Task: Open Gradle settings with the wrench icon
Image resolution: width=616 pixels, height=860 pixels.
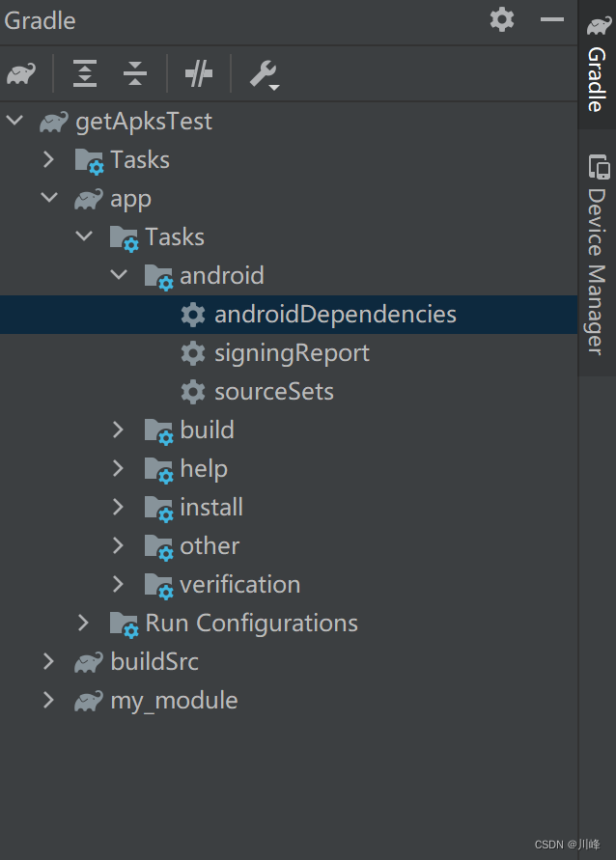Action: pos(262,73)
